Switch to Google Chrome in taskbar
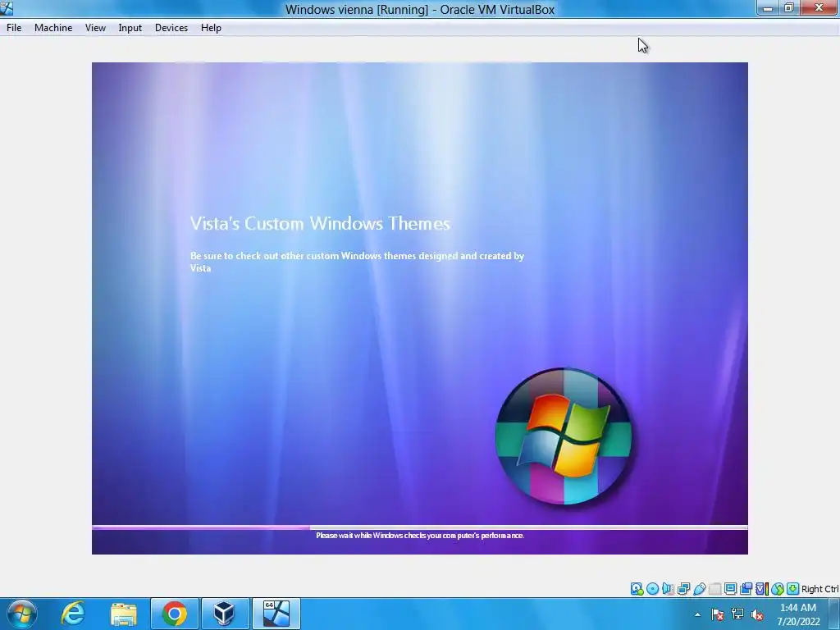The image size is (840, 630). (x=175, y=614)
